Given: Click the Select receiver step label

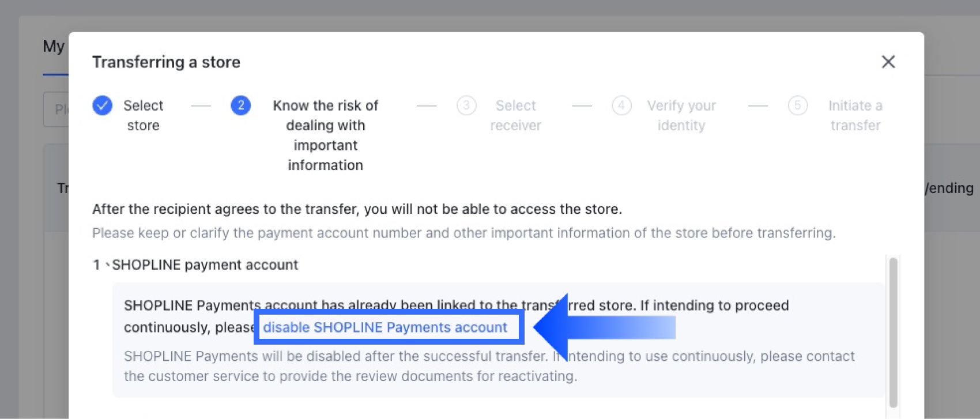Looking at the screenshot, I should point(516,115).
